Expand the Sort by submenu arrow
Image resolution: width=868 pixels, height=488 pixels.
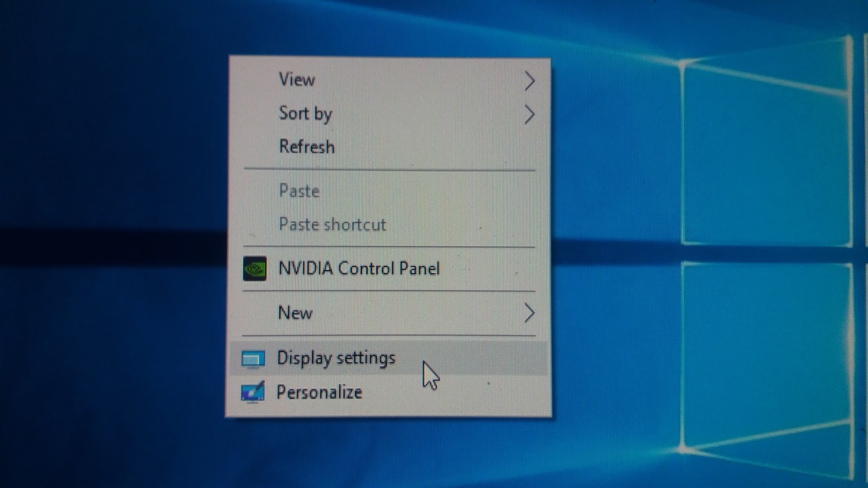(x=529, y=114)
